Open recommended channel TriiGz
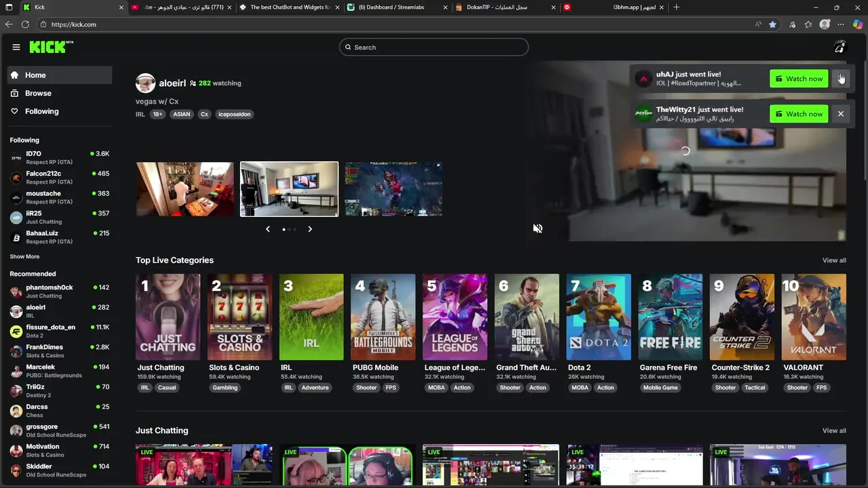The image size is (868, 488). [x=60, y=390]
